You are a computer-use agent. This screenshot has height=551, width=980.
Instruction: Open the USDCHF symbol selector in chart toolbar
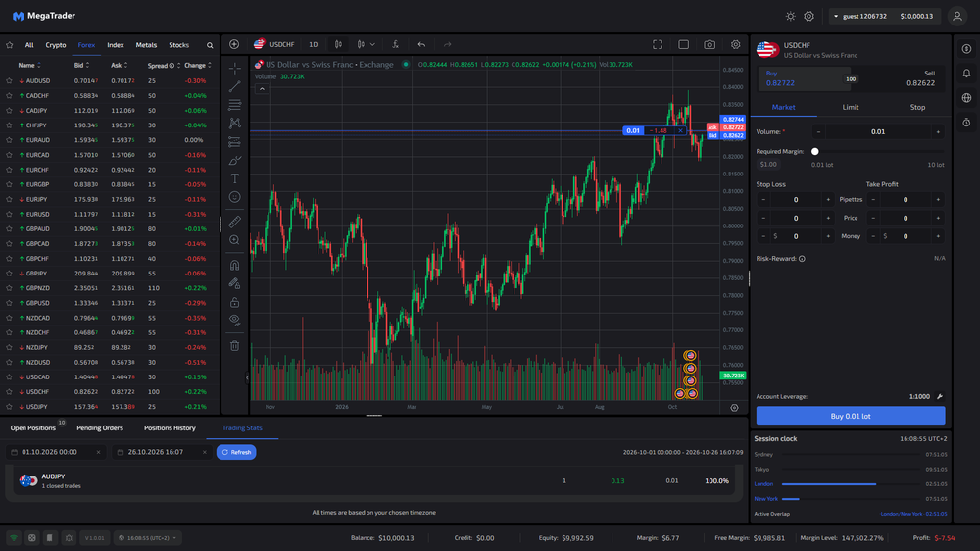[x=274, y=44]
